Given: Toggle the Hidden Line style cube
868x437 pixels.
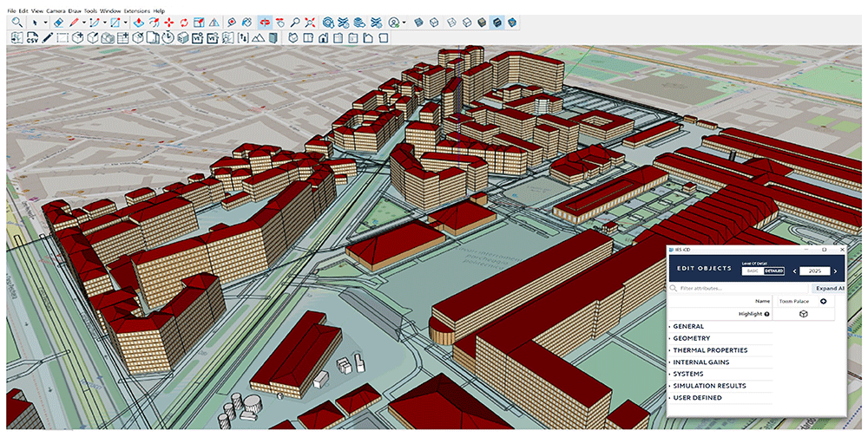Looking at the screenshot, I should click(x=467, y=23).
